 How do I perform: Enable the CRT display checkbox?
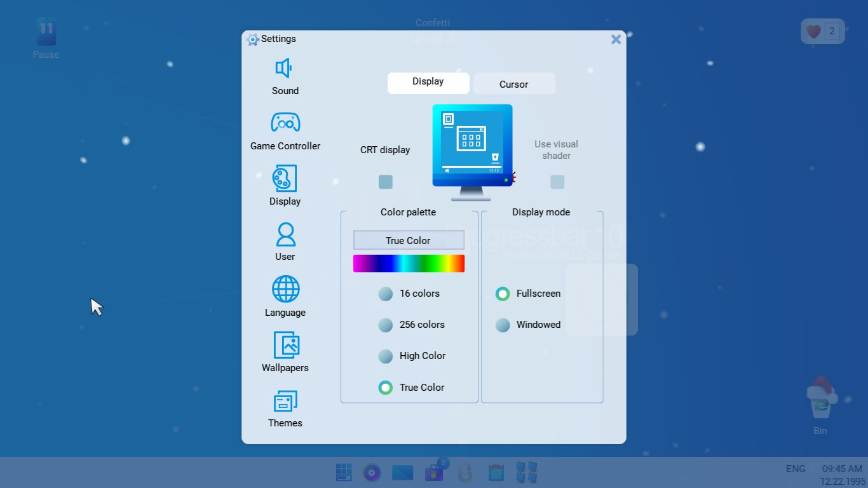point(385,182)
